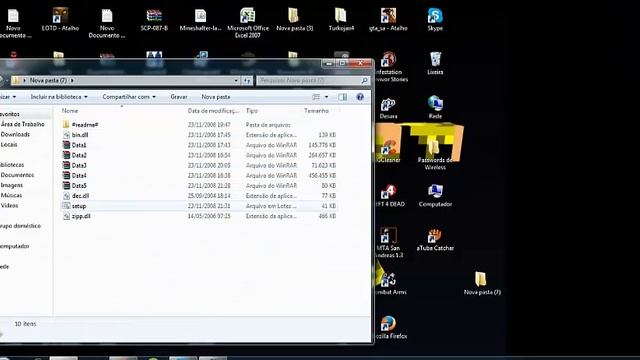Open the gta_sa - Atalho shortcut

[x=388, y=20]
